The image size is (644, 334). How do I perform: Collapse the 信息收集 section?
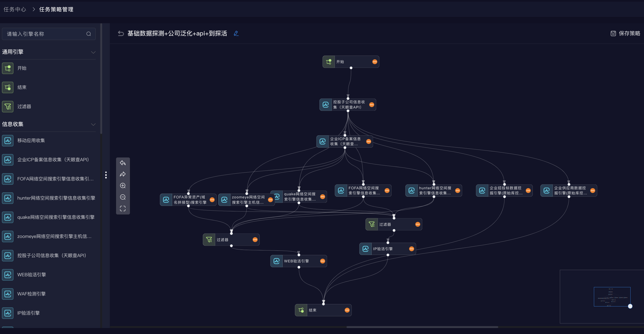click(x=93, y=124)
